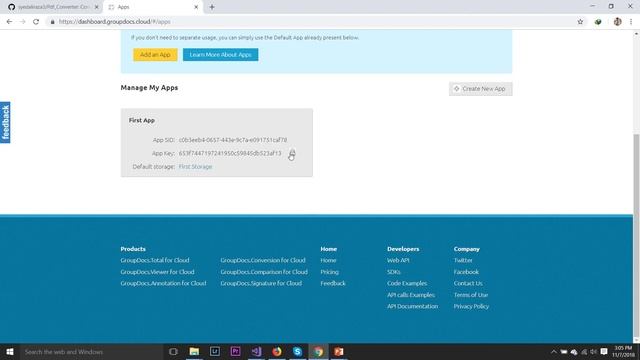Click the green browser extension icon
The image size is (640, 360).
(598, 22)
